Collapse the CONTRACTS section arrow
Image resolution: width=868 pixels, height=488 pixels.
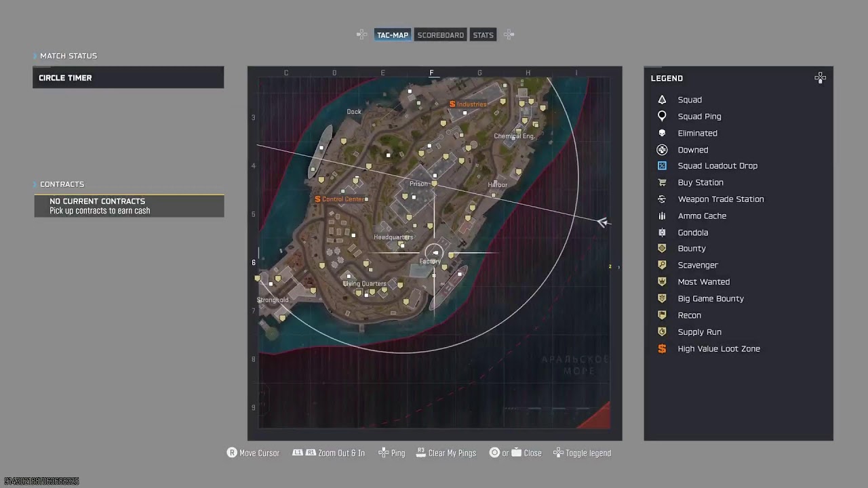coord(35,184)
